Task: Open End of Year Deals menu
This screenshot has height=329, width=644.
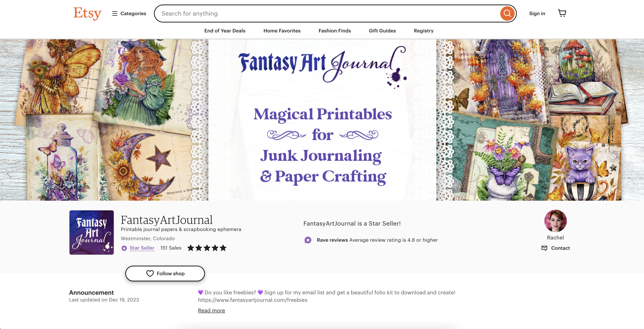Action: (x=225, y=31)
